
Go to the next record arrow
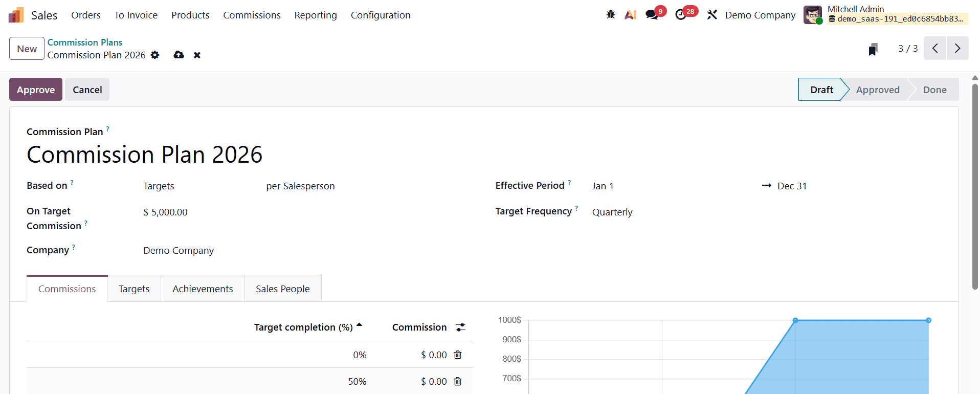pyautogui.click(x=957, y=48)
